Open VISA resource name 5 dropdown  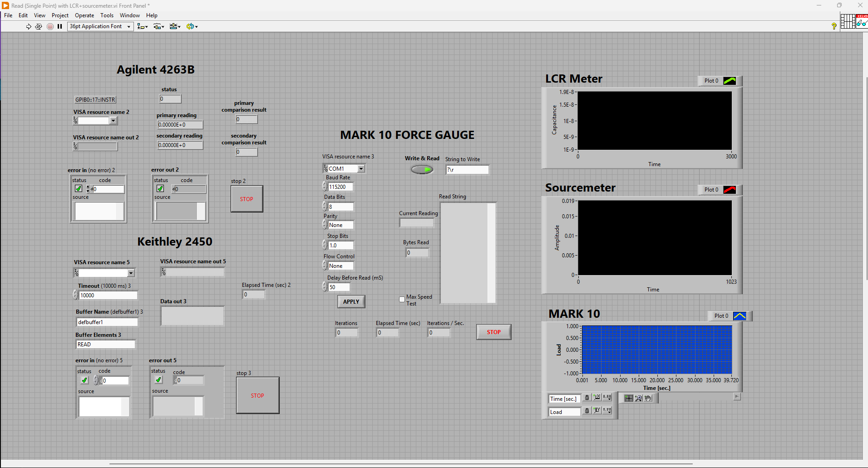(x=131, y=273)
